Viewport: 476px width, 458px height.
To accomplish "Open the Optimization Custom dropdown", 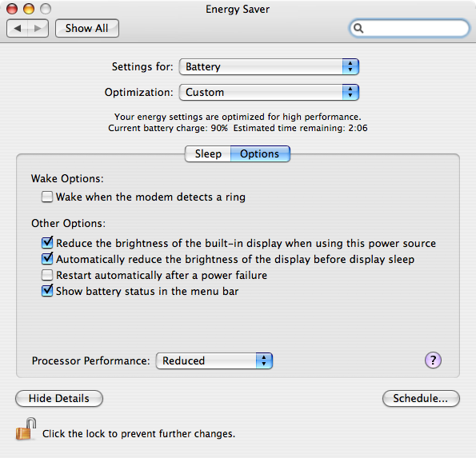I will (269, 92).
